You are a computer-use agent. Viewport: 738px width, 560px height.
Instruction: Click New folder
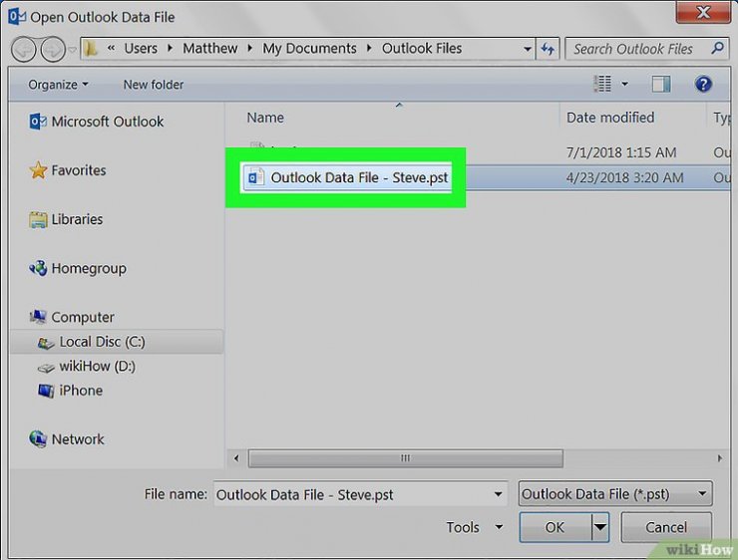tap(154, 85)
